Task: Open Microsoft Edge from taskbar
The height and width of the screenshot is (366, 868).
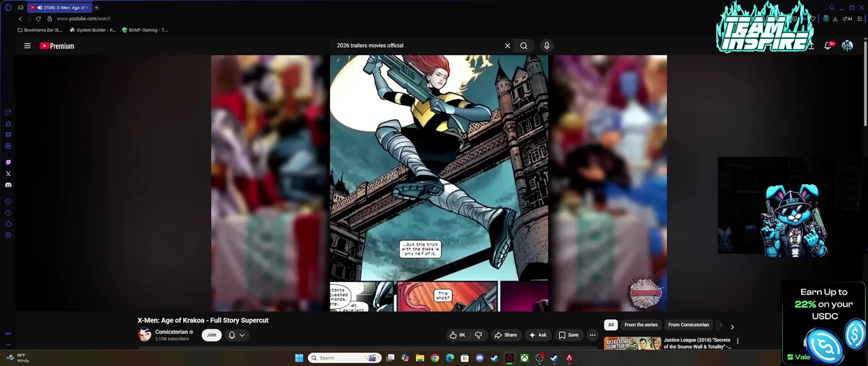Action: [450, 358]
